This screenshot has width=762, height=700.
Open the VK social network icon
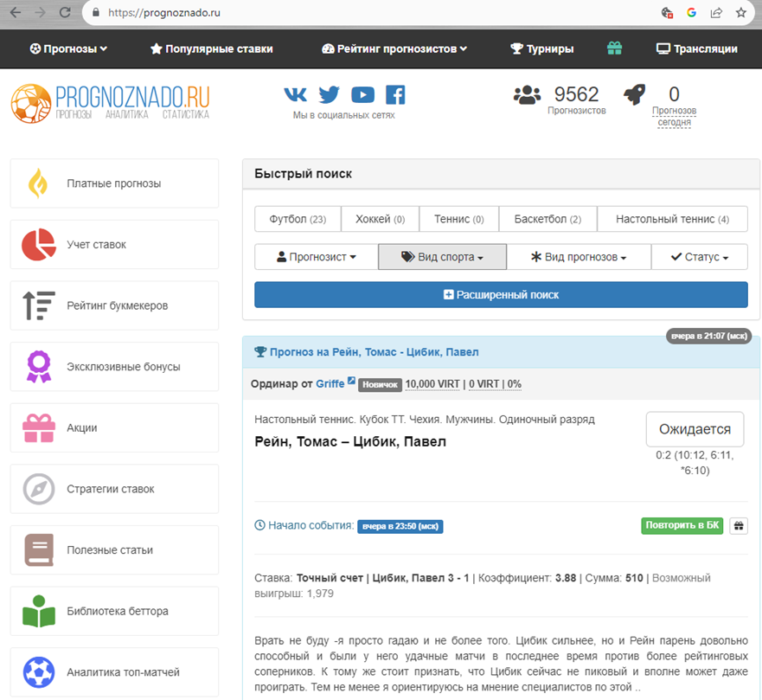click(296, 94)
